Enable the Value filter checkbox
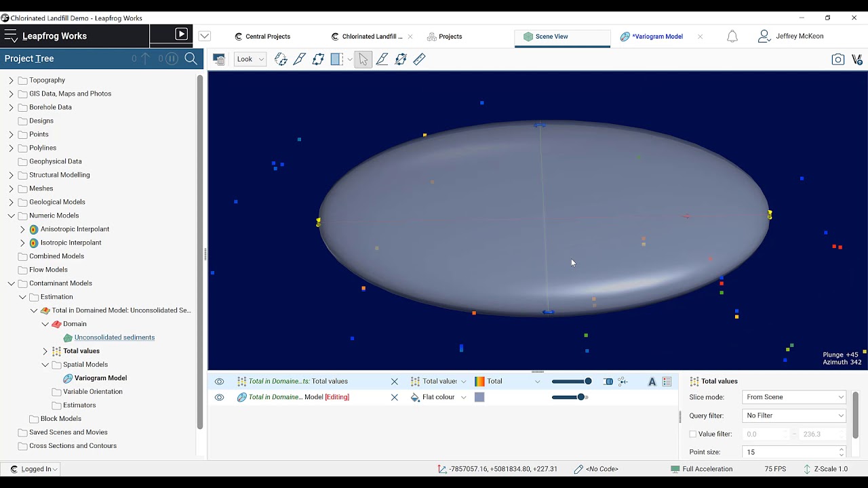 [x=693, y=434]
